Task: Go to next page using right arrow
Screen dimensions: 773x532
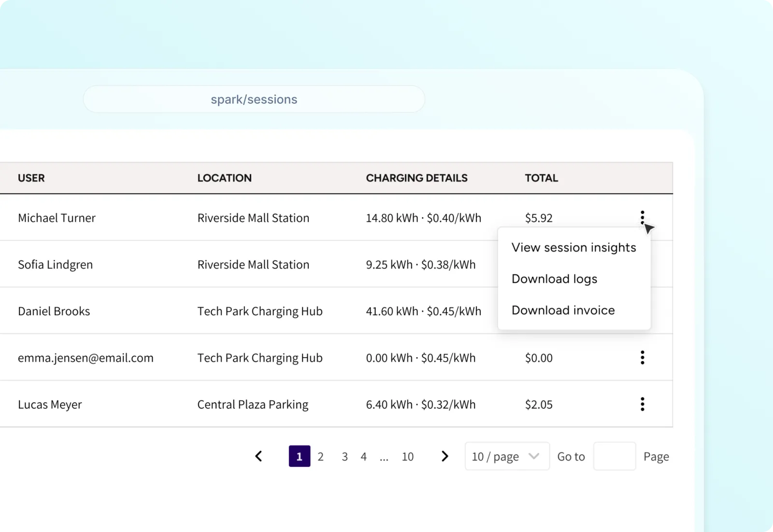Action: pyautogui.click(x=444, y=456)
